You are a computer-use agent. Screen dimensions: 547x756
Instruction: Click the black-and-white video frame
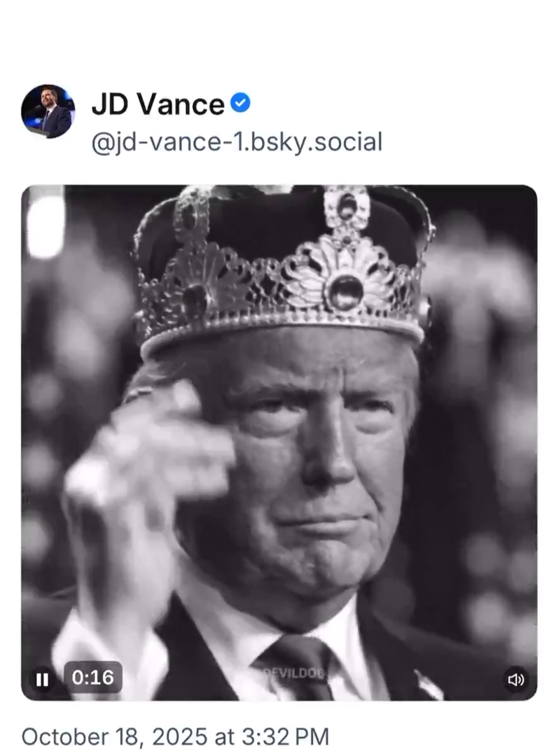tap(280, 441)
